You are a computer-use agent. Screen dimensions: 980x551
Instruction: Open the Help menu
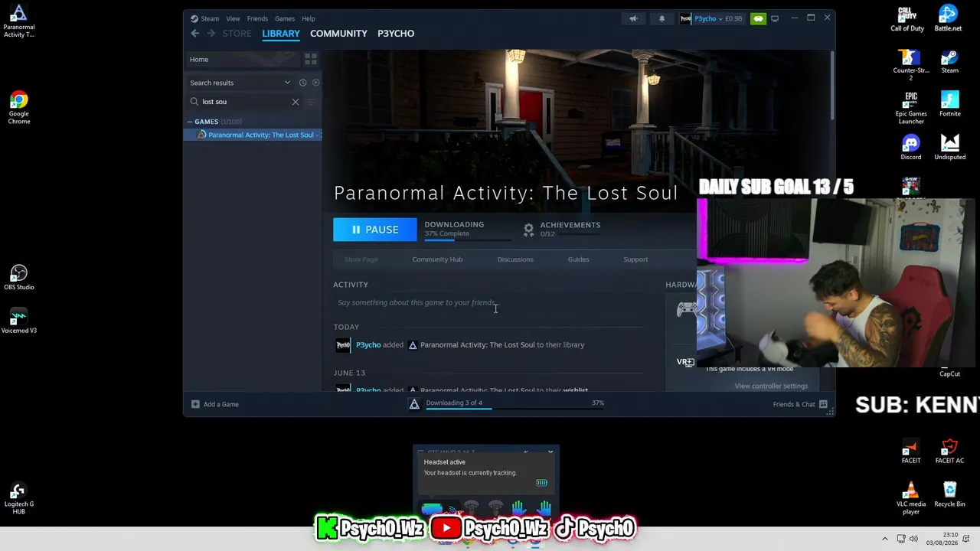tap(309, 18)
